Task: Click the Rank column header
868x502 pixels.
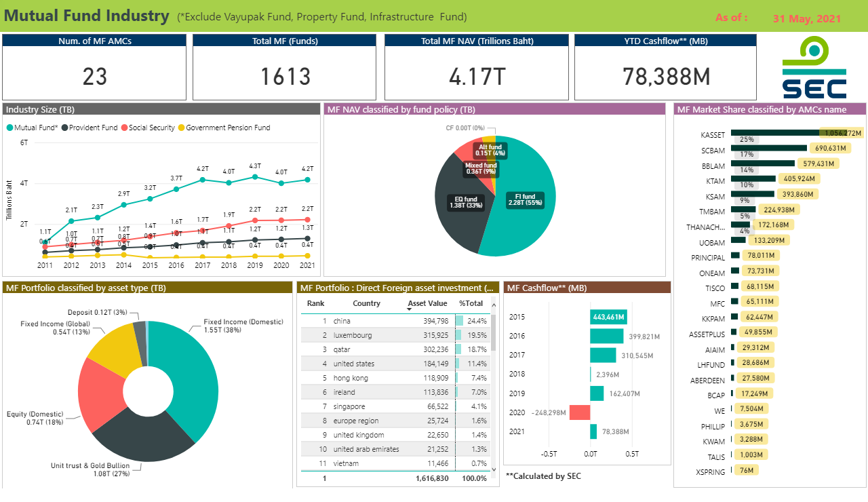Action: tap(315, 303)
